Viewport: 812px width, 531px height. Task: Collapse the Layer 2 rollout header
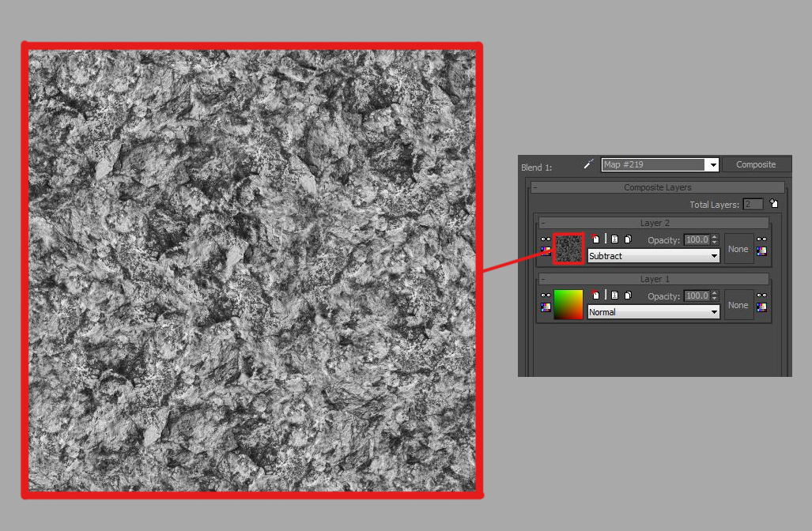(654, 223)
